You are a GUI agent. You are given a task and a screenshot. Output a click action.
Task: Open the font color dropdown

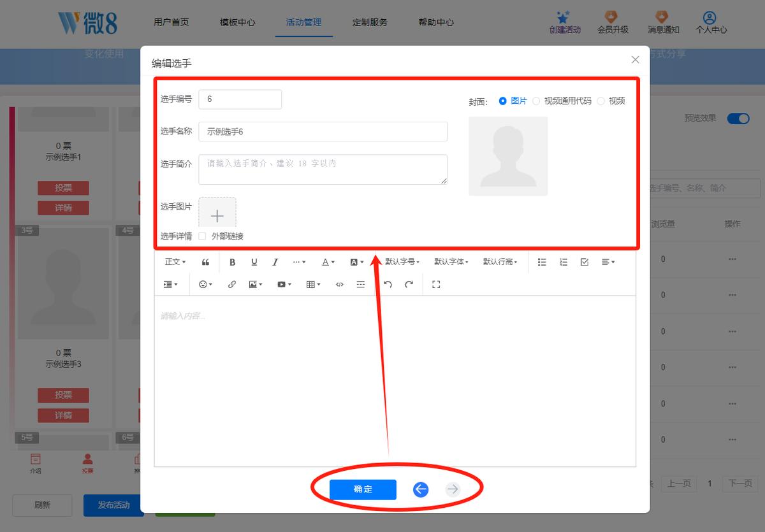pos(328,262)
